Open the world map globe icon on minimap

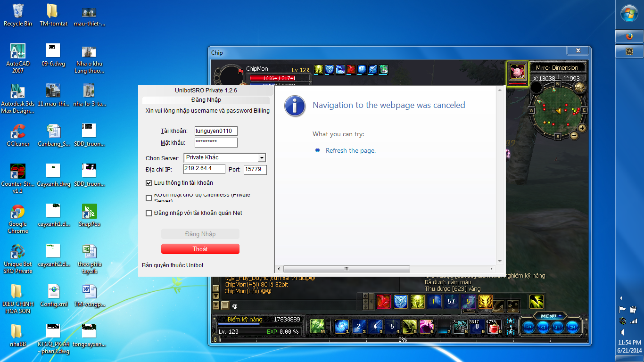click(580, 87)
